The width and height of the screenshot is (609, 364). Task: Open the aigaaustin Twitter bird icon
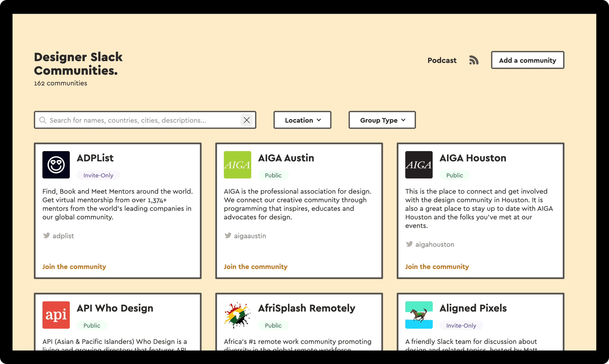[228, 235]
